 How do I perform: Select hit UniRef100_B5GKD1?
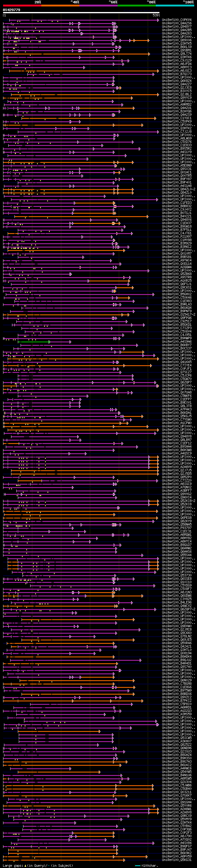tap(177, 325)
